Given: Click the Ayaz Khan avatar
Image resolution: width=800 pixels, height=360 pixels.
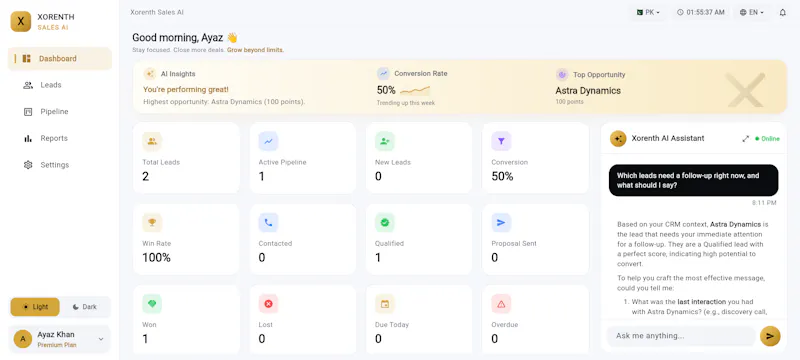Looking at the screenshot, I should coord(22,339).
